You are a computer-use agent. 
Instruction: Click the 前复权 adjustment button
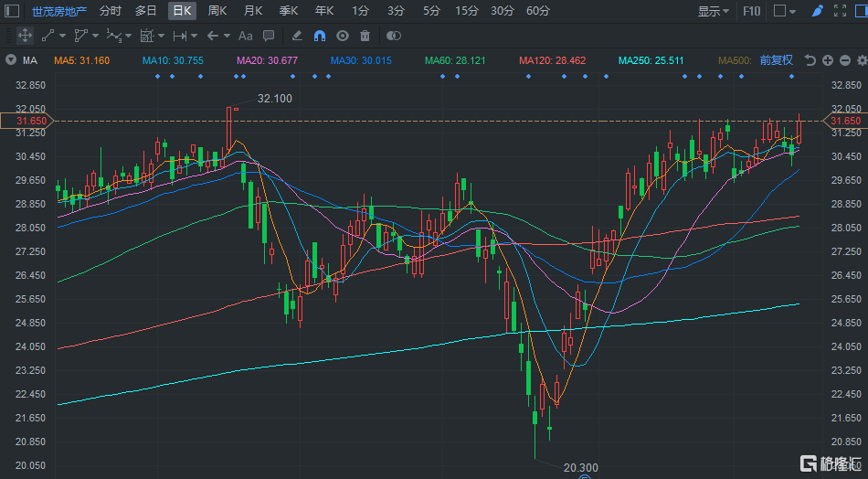point(776,59)
